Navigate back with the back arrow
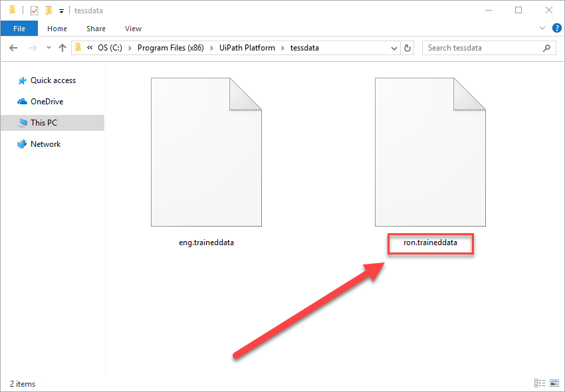565x392 pixels. click(x=14, y=47)
